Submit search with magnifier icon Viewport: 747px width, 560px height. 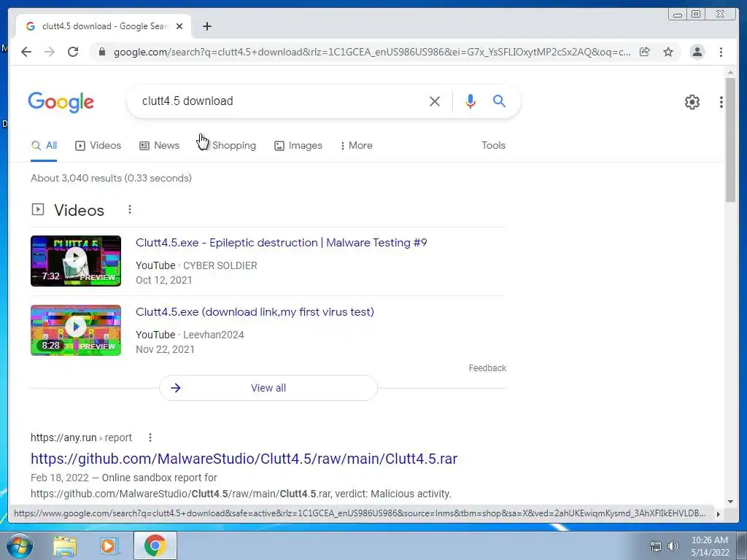pos(499,101)
